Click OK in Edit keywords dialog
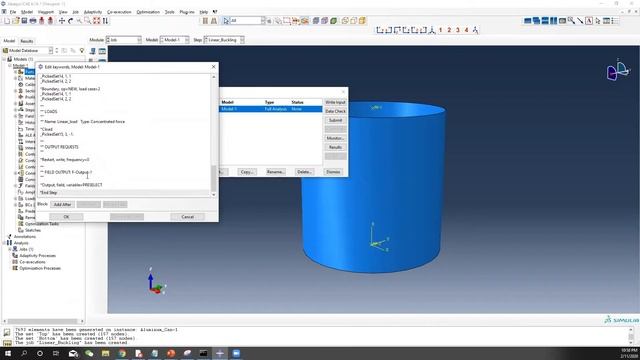Screen dimensions: 640x360 pyautogui.click(x=66, y=217)
